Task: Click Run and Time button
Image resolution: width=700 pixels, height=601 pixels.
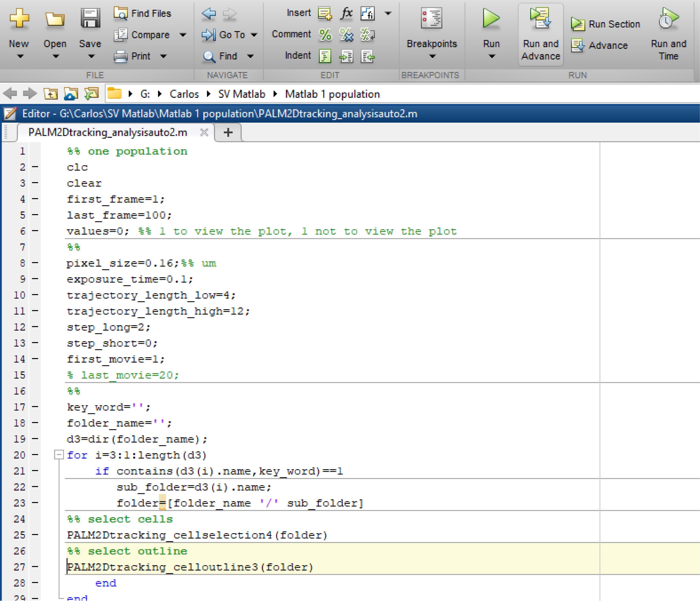Action: coord(669,34)
